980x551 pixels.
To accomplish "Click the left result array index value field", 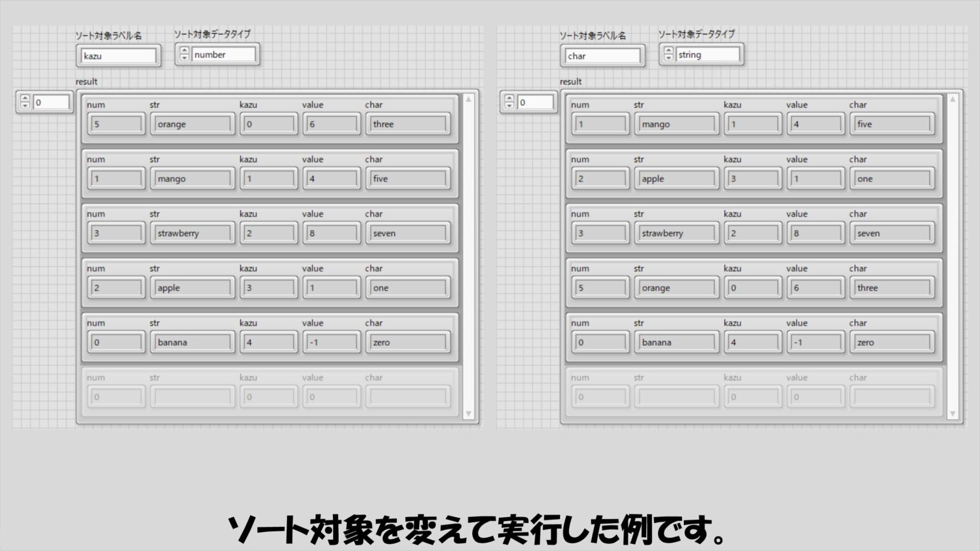I will [51, 102].
